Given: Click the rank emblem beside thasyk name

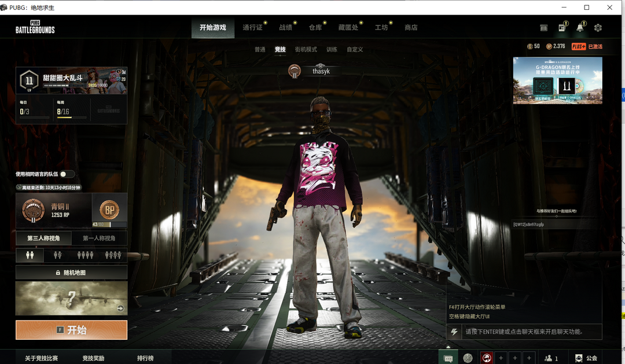Looking at the screenshot, I should pyautogui.click(x=294, y=71).
